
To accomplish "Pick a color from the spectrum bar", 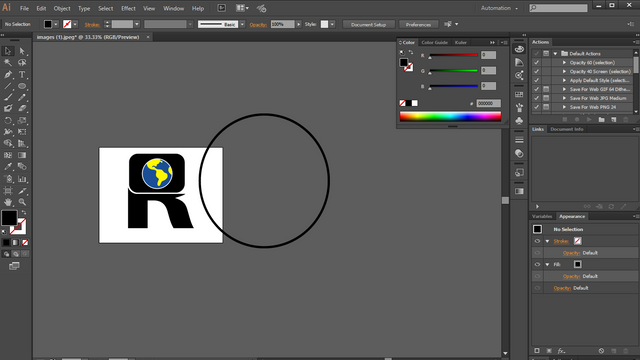I will click(x=450, y=117).
